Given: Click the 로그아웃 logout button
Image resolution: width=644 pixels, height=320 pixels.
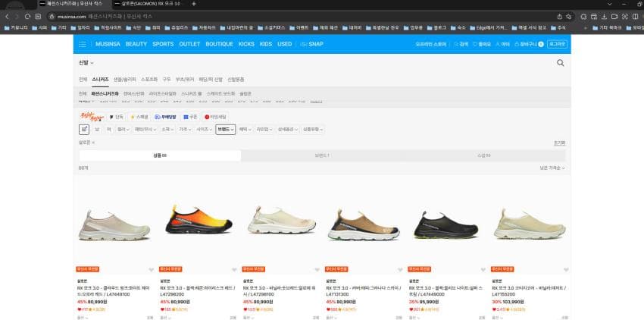Looking at the screenshot, I should 558,44.
